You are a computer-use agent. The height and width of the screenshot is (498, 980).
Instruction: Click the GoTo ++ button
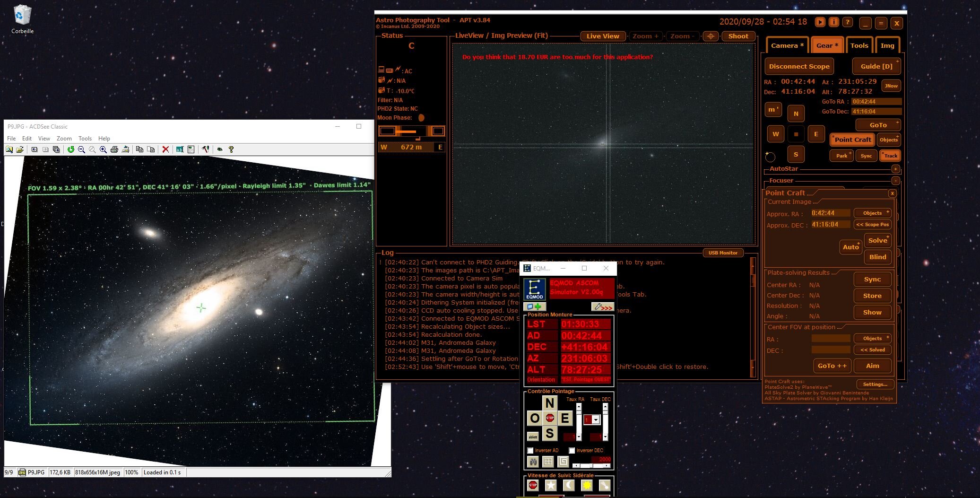coord(832,366)
